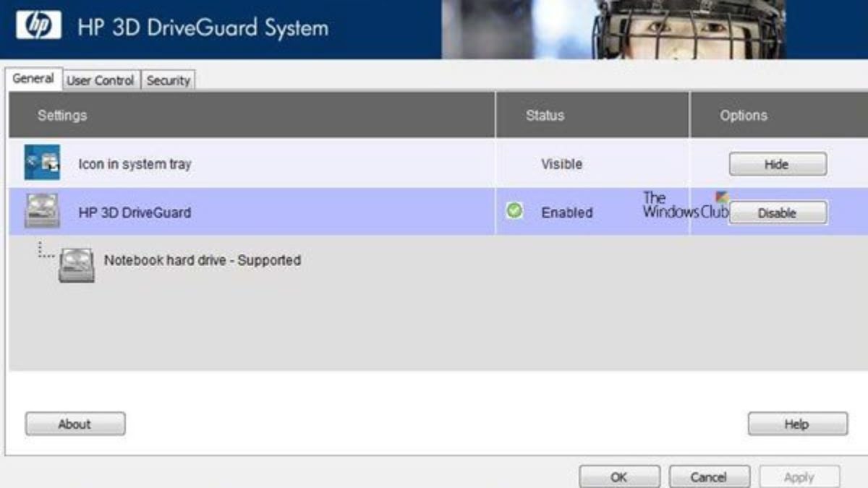Disable HP 3D DriveGuard

click(x=777, y=213)
